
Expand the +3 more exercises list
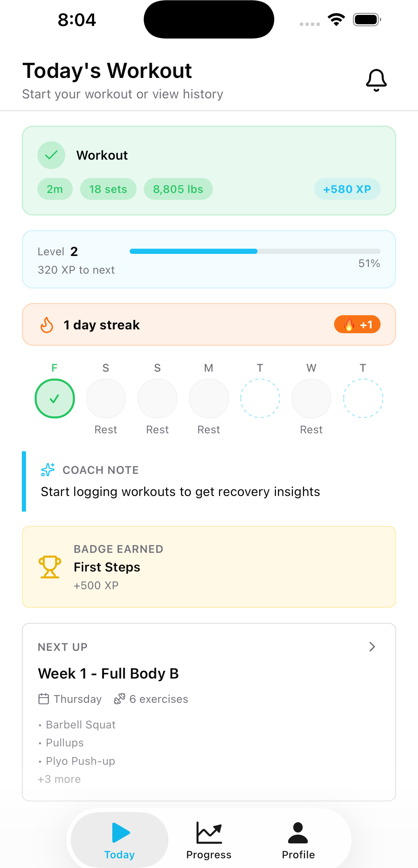(x=59, y=779)
